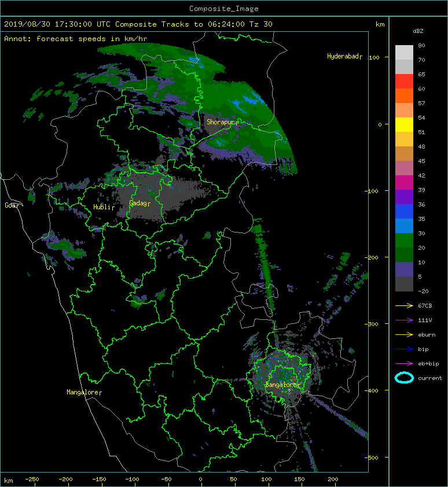
Task: Click the 200 tick on horizontal axis
Action: [333, 479]
